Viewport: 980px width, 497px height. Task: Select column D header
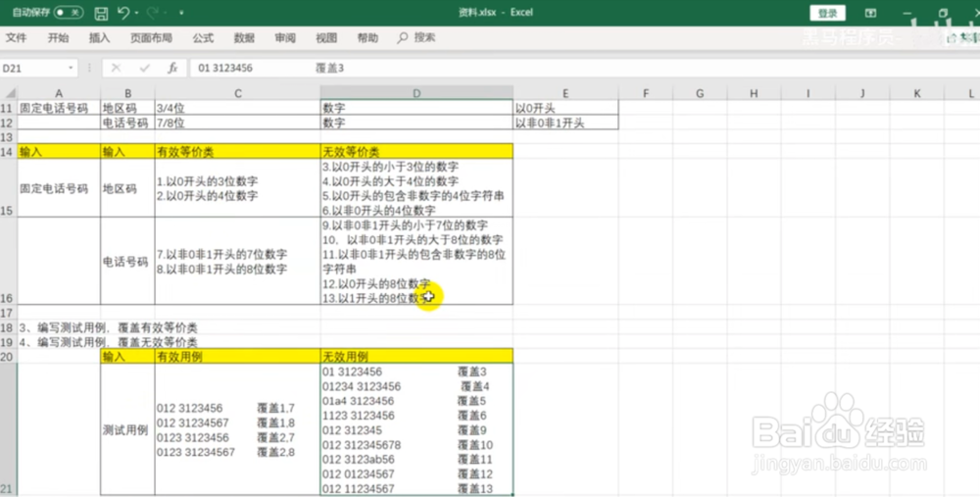pos(416,93)
